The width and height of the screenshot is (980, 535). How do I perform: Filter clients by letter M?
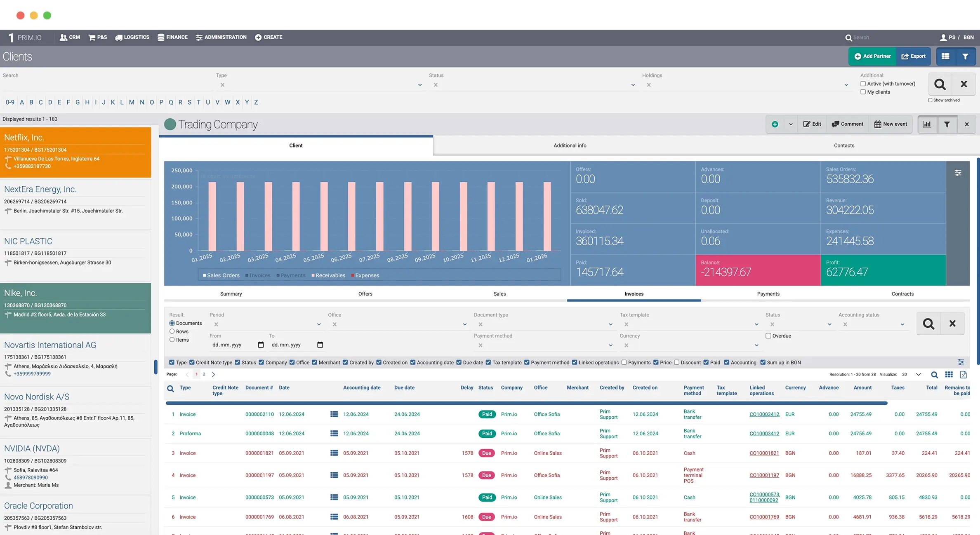[131, 102]
